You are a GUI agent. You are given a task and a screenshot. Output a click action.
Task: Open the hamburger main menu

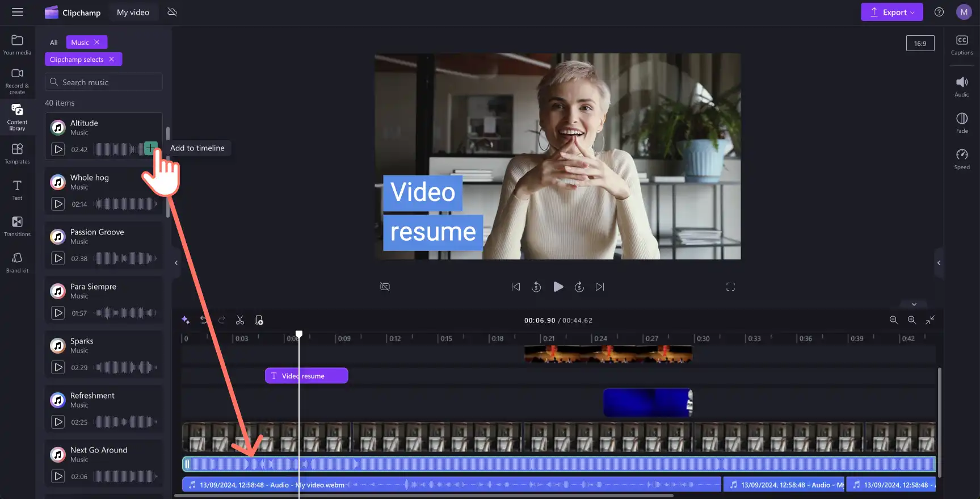(x=18, y=12)
